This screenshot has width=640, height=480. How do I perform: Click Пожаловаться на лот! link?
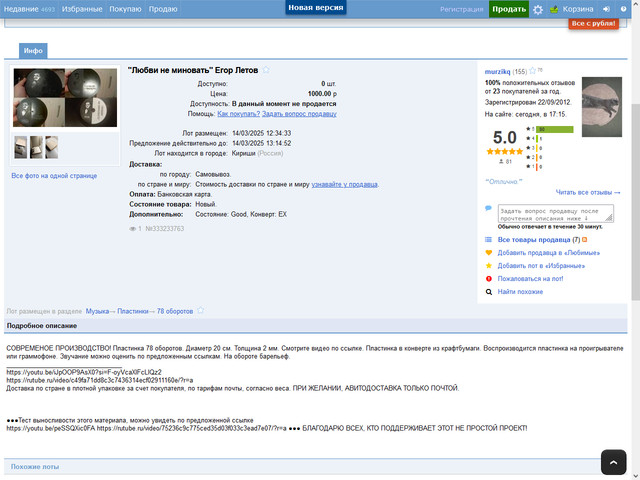(530, 279)
